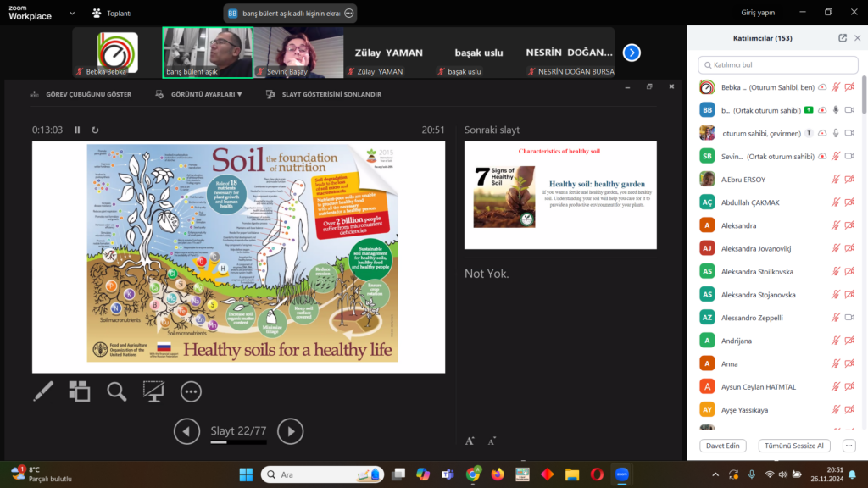
Task: Open screen share options next to sharer name
Action: pyautogui.click(x=348, y=14)
